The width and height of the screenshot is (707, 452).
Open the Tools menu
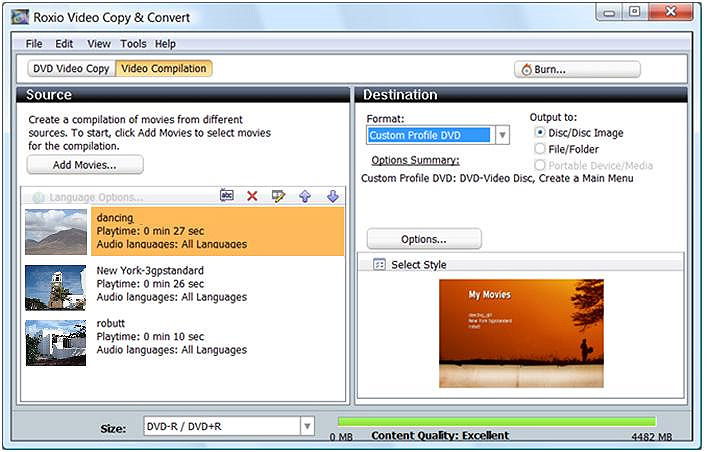[x=133, y=44]
